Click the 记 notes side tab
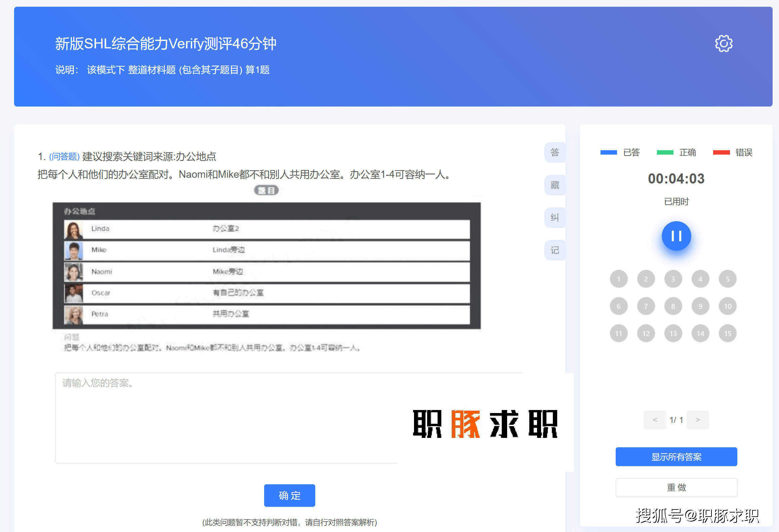 coord(555,250)
